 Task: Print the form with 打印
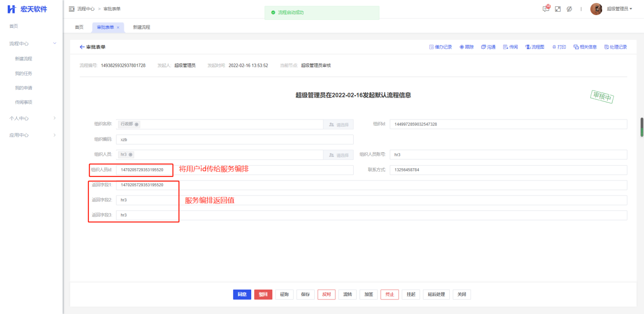pos(559,47)
